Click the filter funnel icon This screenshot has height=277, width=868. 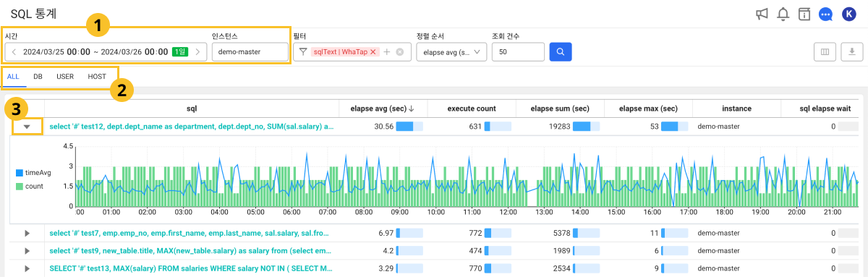[303, 52]
